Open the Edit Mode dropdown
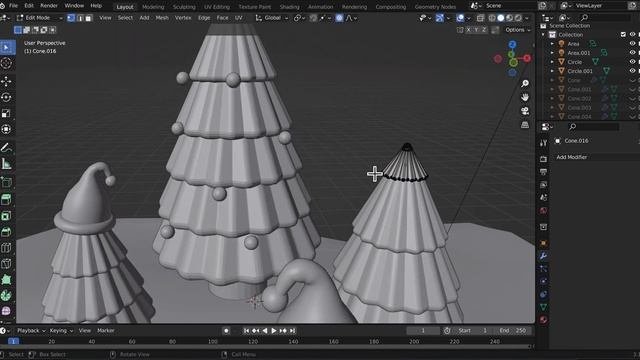This screenshot has height=360, width=640. coord(40,18)
